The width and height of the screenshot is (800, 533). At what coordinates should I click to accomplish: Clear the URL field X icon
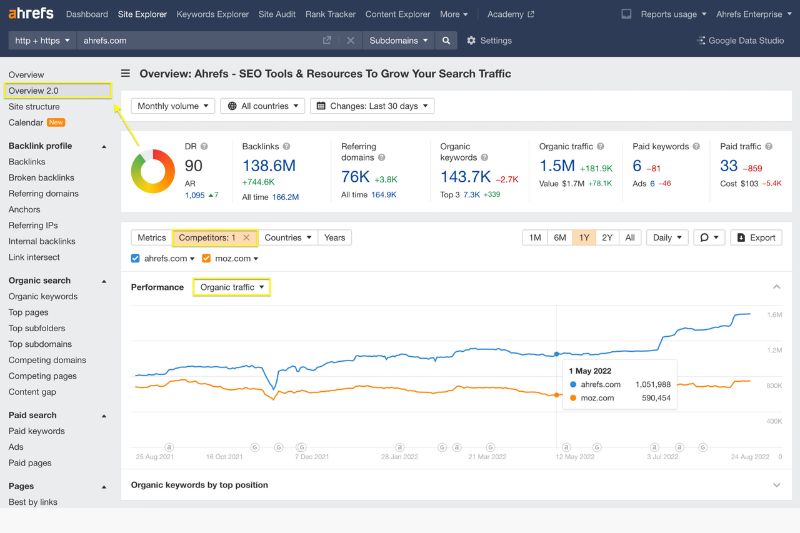pyautogui.click(x=350, y=41)
